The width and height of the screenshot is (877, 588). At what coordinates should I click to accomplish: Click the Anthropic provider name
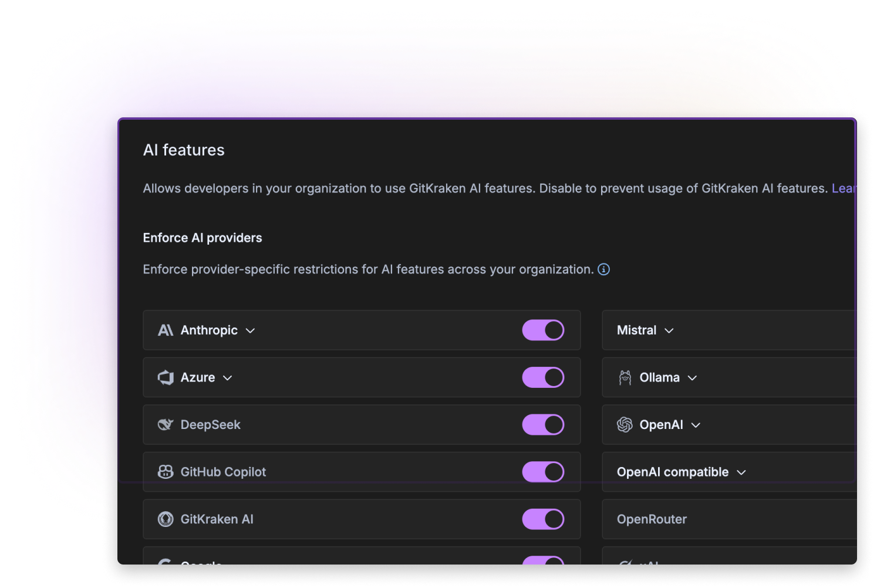[x=209, y=330]
